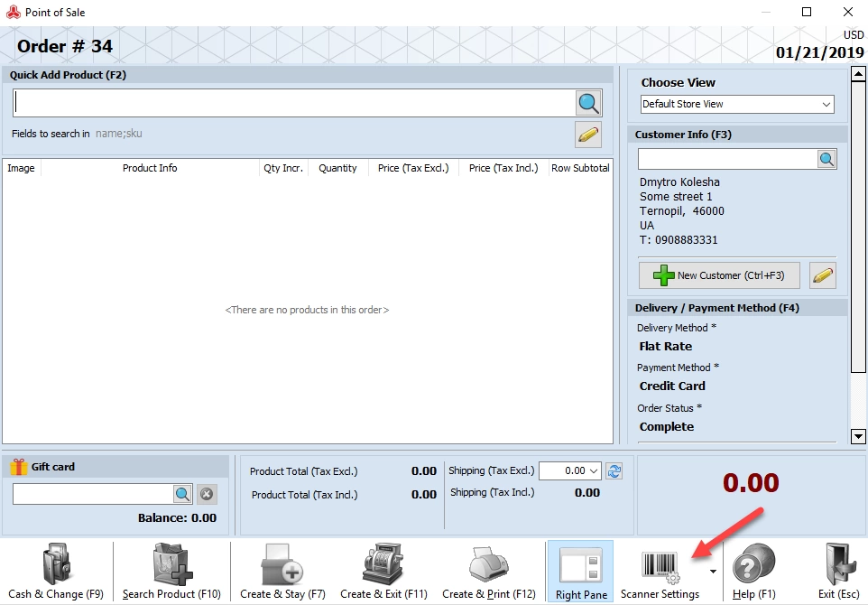Click the New Customer (Ctrl+F3) button
Viewport: 868px width, 605px height.
click(719, 275)
